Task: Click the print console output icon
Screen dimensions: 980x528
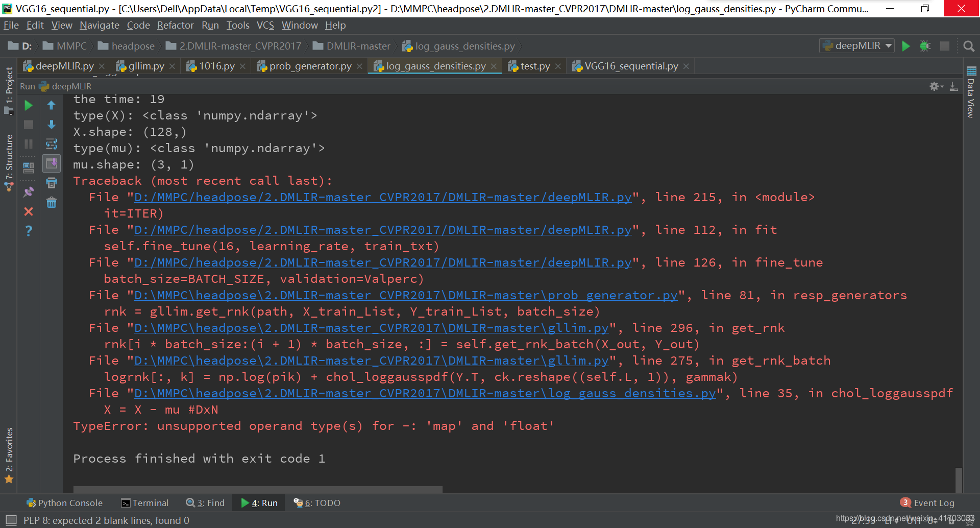Action: click(x=52, y=183)
